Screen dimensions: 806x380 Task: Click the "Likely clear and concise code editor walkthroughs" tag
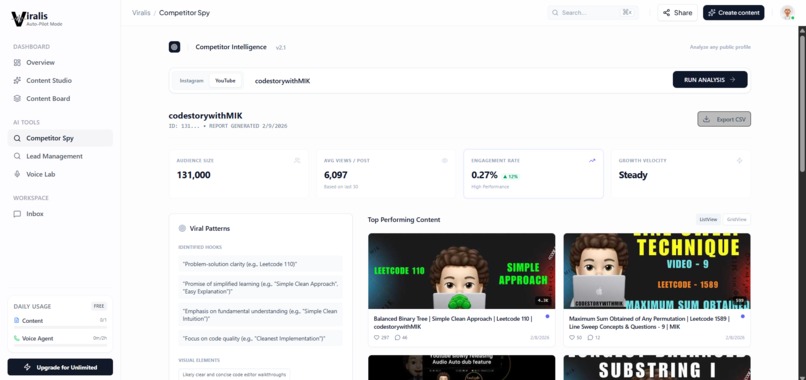pyautogui.click(x=234, y=374)
